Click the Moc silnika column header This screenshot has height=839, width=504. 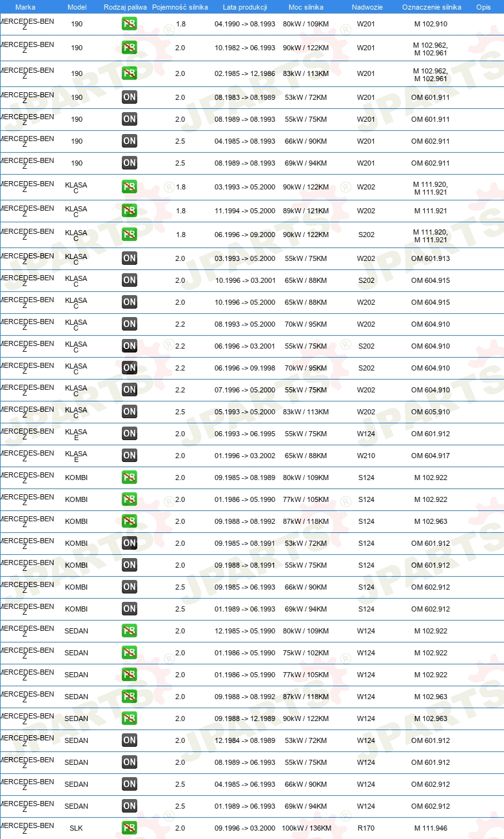306,7
